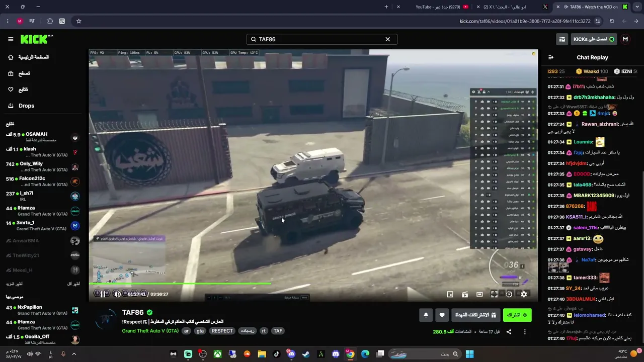Enable picture-in-picture mode
The image size is (644, 362).
pos(450,294)
